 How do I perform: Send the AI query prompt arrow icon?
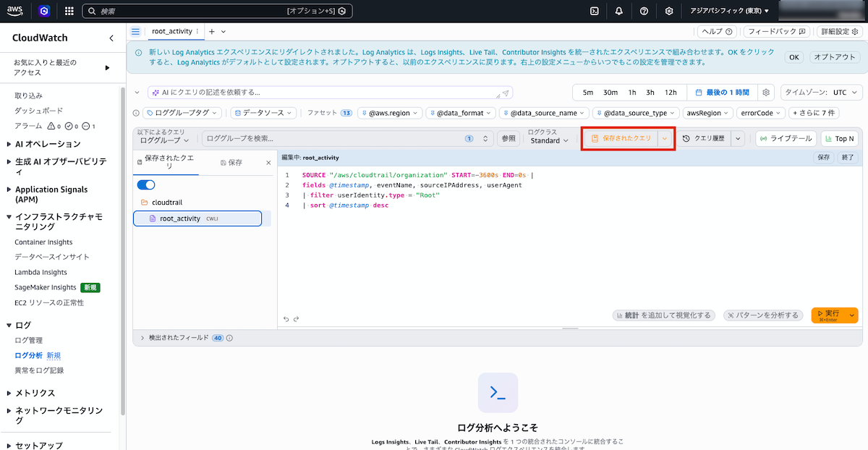coord(506,93)
